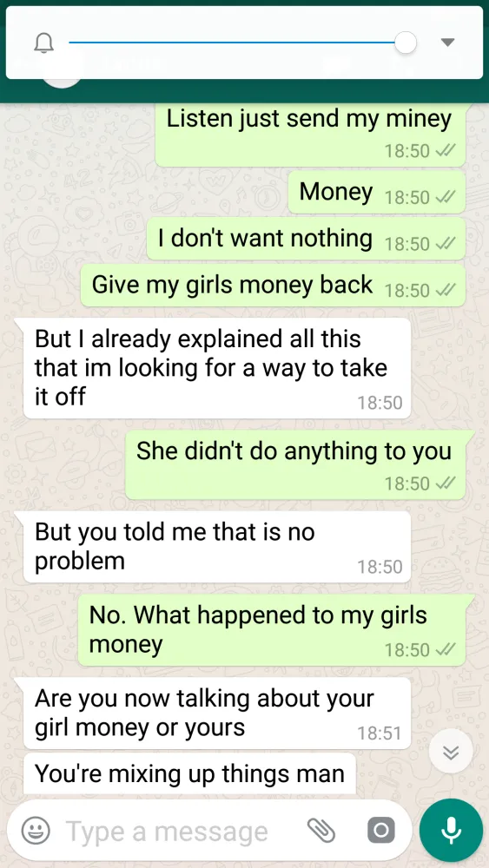The image size is (489, 868).
Task: Select the "What happened to my girls money" bubble
Action: [x=272, y=630]
